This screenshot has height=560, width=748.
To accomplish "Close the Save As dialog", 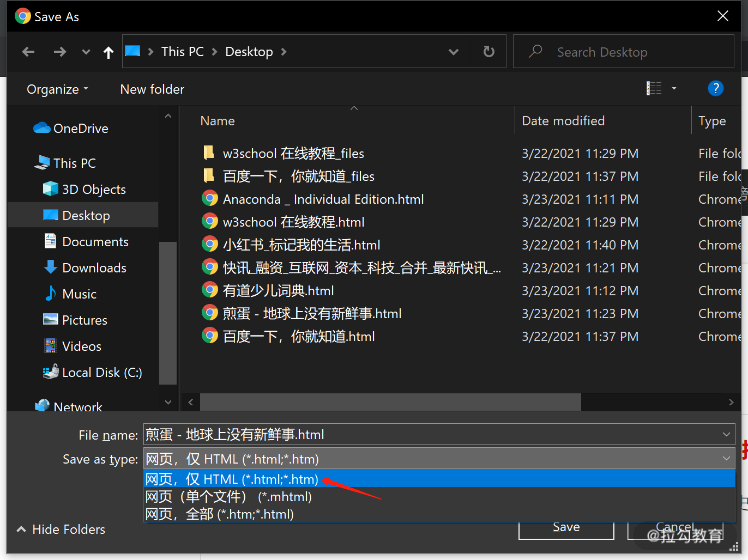I will pyautogui.click(x=723, y=16).
